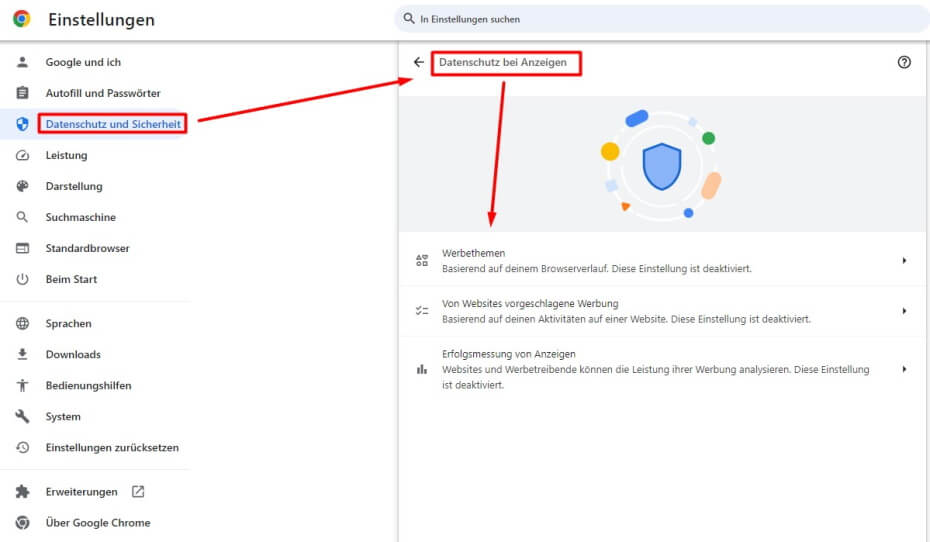Open Autofill und Passwörter section
930x542 pixels.
[x=103, y=93]
